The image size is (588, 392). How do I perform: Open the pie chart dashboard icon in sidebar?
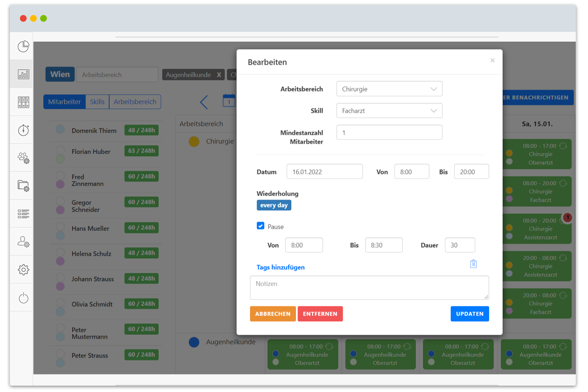(x=24, y=47)
